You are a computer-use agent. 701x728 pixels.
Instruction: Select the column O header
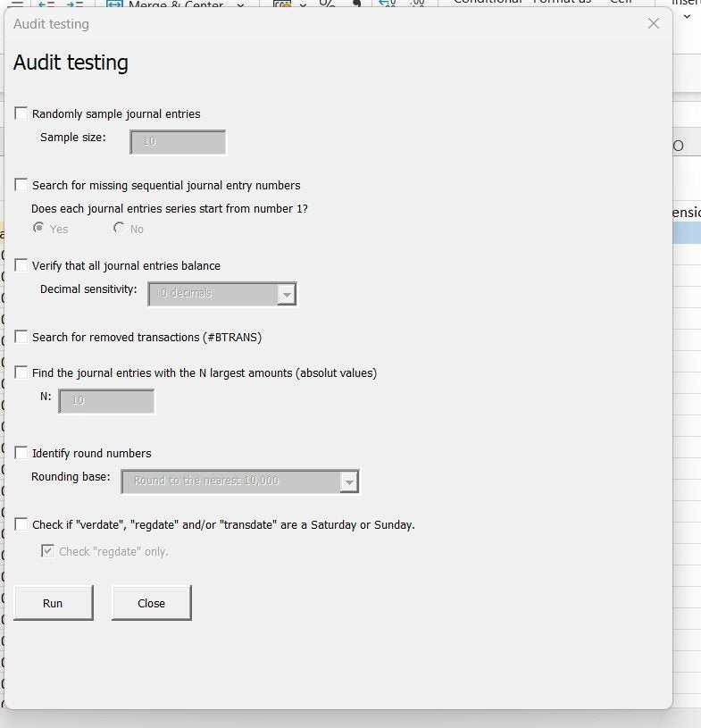[680, 146]
